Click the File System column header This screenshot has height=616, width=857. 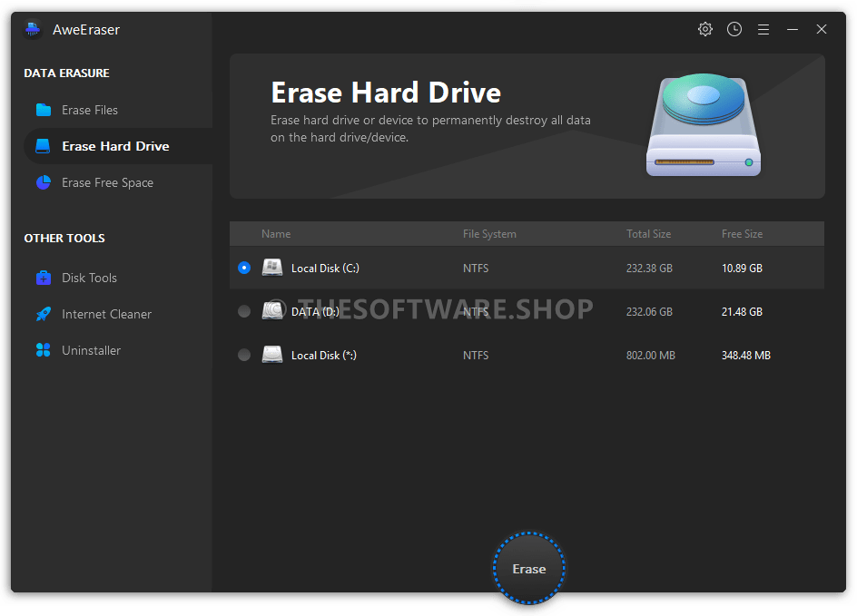point(489,234)
